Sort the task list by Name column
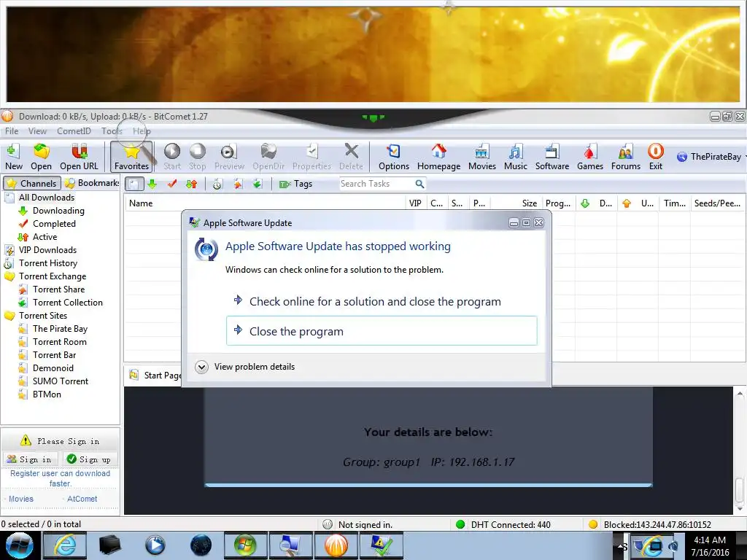This screenshot has height=560, width=747. pyautogui.click(x=265, y=203)
